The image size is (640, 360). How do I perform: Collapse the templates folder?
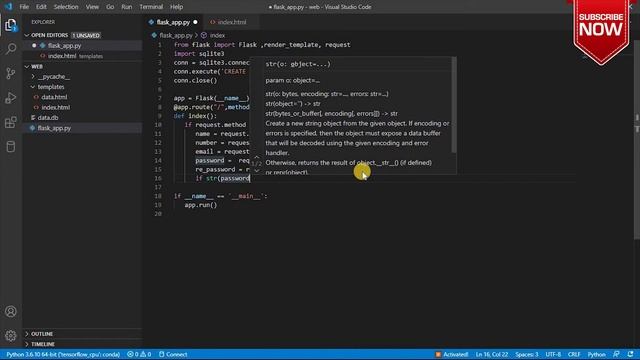click(x=51, y=87)
